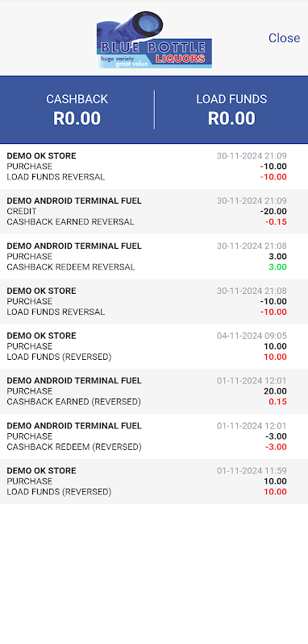Open the 04-11-2024 09:05 transaction row
Screen dimensions: 308x644
coord(154,346)
